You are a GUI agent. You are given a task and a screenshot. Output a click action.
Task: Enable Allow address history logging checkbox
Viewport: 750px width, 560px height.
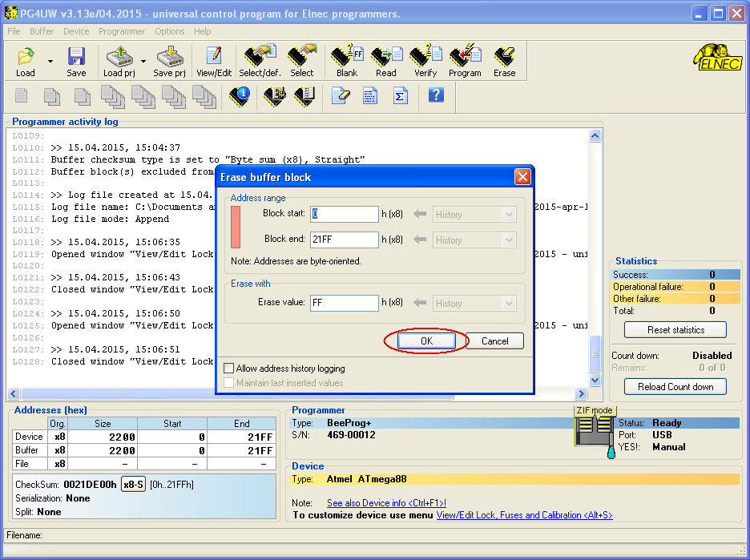tap(230, 369)
